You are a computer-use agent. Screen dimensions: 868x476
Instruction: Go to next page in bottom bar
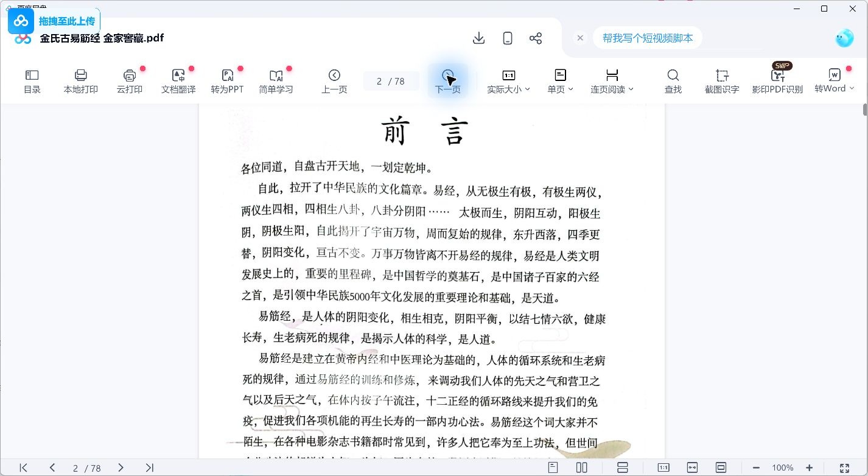click(121, 467)
